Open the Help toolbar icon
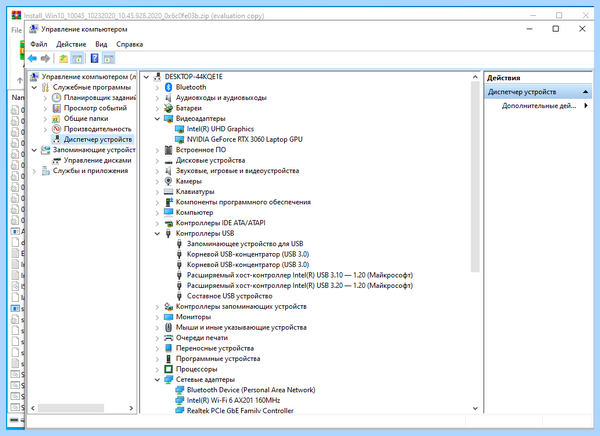 94,59
